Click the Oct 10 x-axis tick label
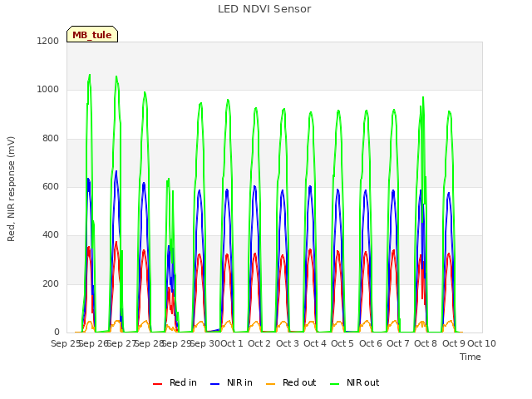The width and height of the screenshot is (532, 399). tap(482, 343)
